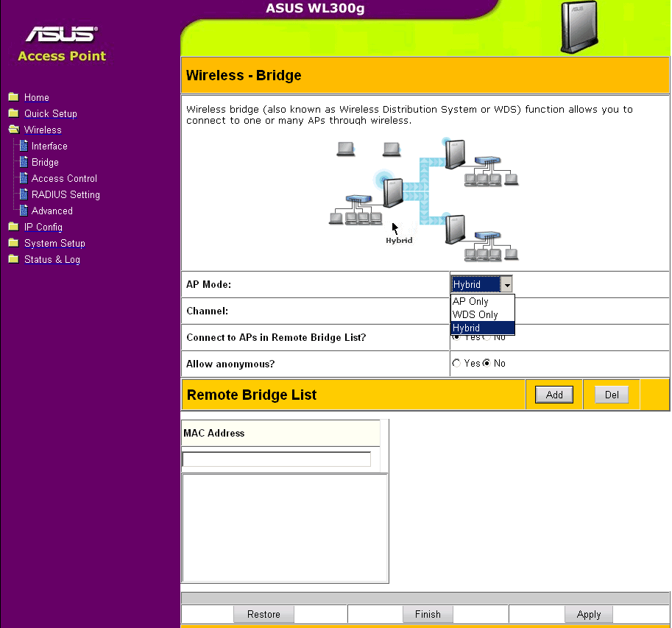This screenshot has width=672, height=628.
Task: Click the RADIUS Setting page icon
Action: click(x=24, y=194)
